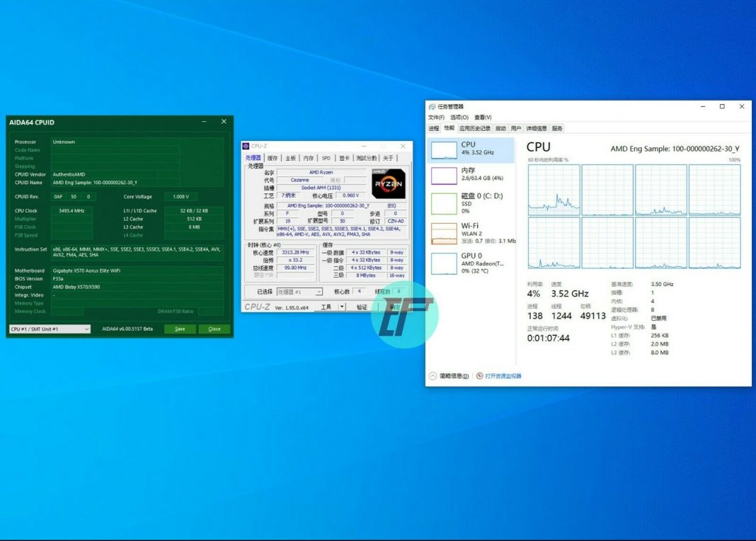This screenshot has width=756, height=541.
Task: Click the AMD Bixby X570/X590 chipset field
Action: pos(138,287)
